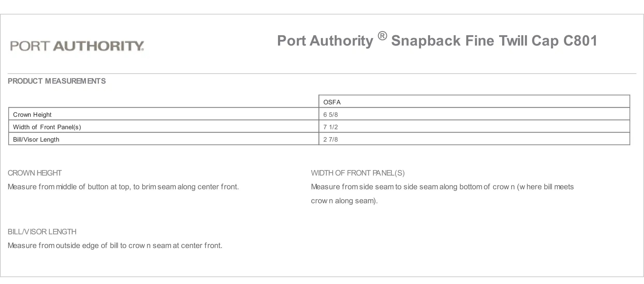Click the side seam to side seam instruction
The image size is (644, 284).
pyautogui.click(x=442, y=187)
